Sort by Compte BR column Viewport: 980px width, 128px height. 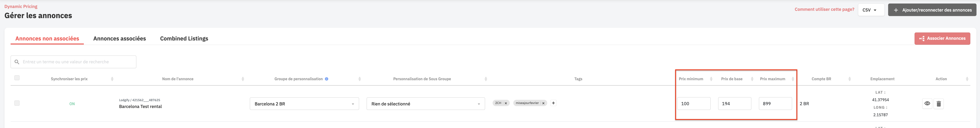point(850,79)
